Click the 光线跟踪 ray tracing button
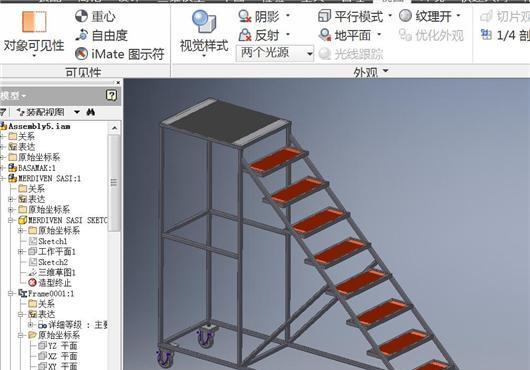The height and width of the screenshot is (370, 530). [x=351, y=54]
